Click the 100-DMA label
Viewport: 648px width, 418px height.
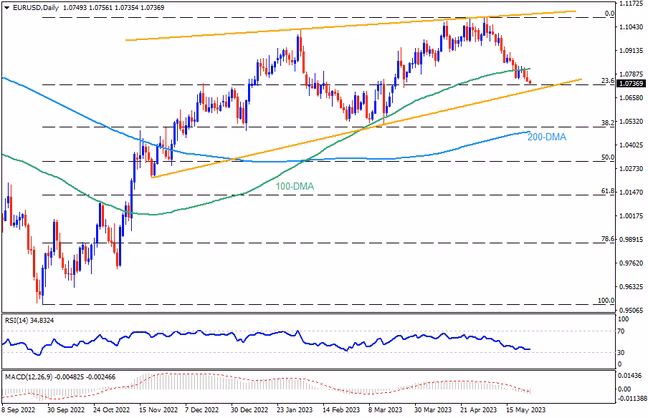(x=295, y=186)
